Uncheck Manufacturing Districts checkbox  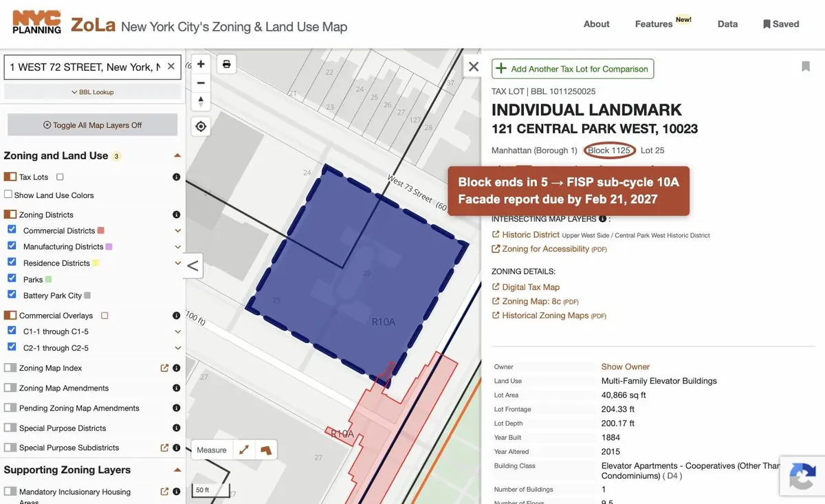coord(12,245)
